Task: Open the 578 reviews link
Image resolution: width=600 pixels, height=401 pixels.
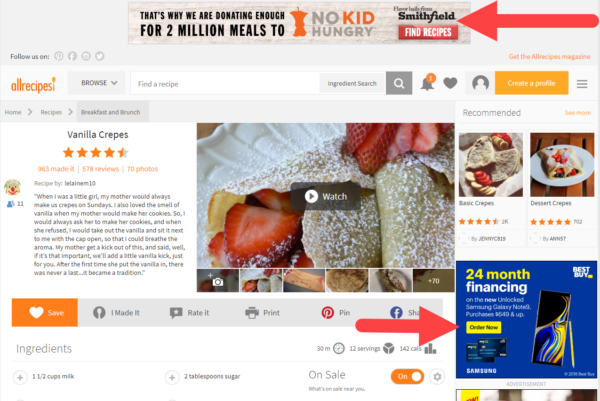Action: point(100,169)
